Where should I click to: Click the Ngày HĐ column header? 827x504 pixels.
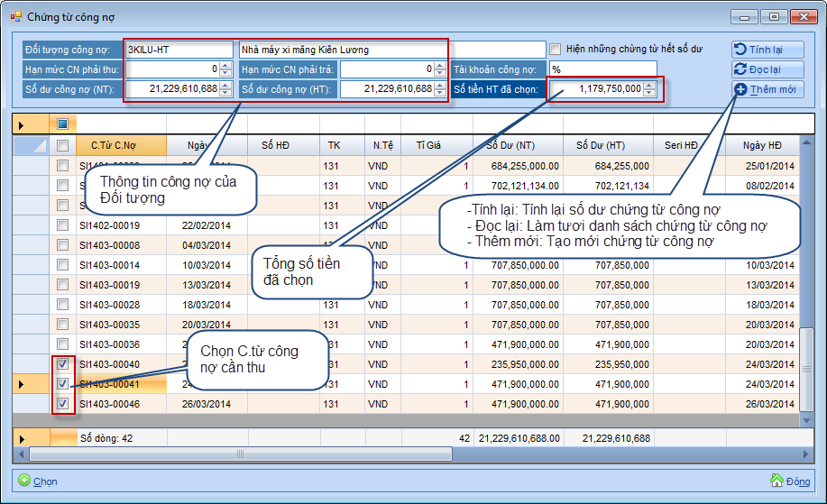pos(762,145)
